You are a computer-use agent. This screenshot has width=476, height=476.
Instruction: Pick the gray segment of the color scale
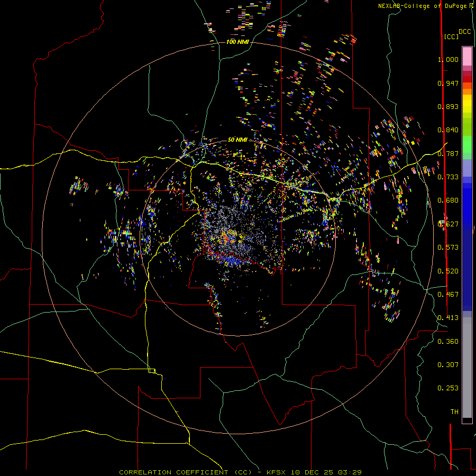tap(467, 368)
